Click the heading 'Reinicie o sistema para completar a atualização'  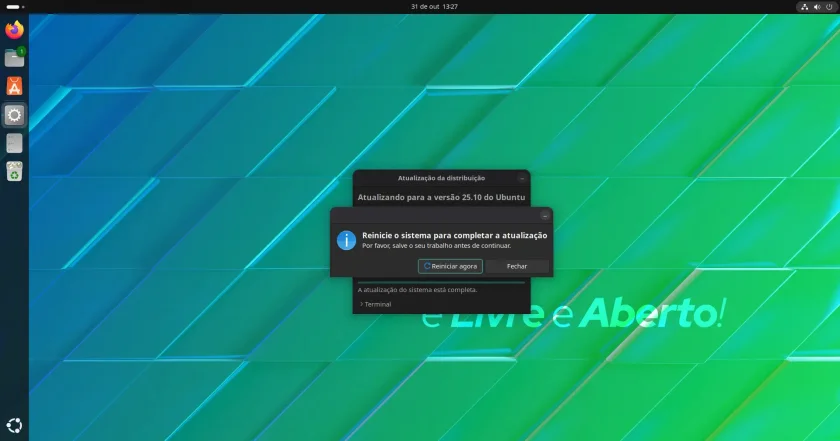coord(455,235)
